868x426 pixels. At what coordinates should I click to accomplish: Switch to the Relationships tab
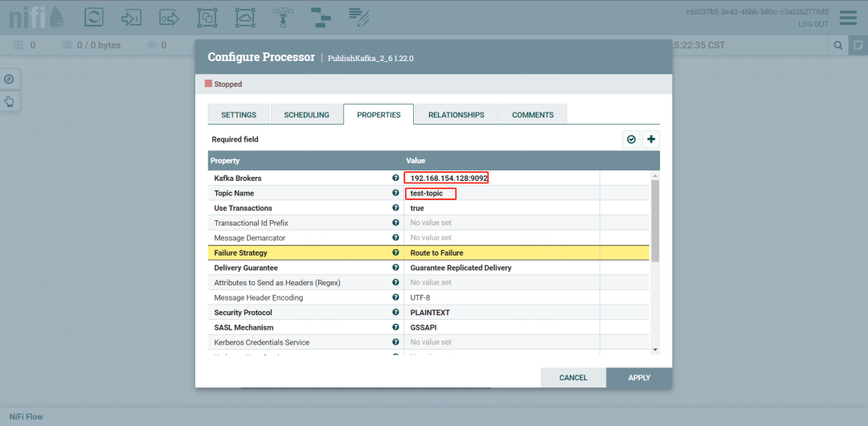pos(457,115)
